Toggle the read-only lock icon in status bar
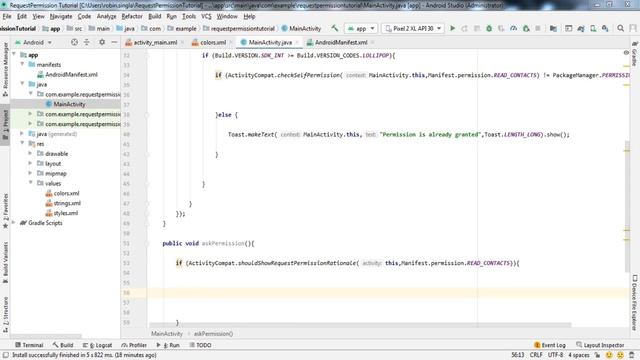The height and width of the screenshot is (360, 640). pos(597,355)
